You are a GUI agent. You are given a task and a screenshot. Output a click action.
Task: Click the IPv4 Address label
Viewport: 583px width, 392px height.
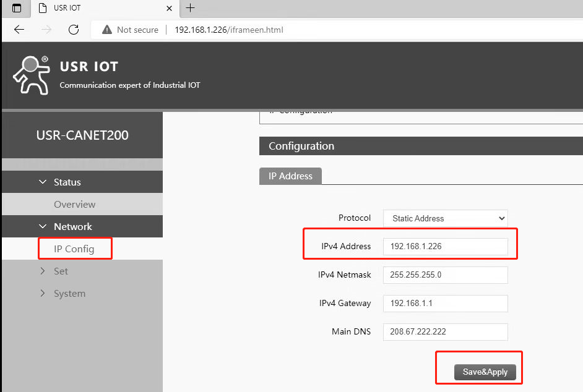coord(346,246)
